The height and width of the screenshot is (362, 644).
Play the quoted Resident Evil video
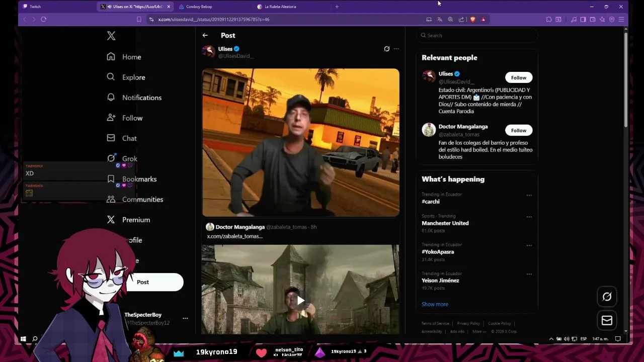(300, 301)
